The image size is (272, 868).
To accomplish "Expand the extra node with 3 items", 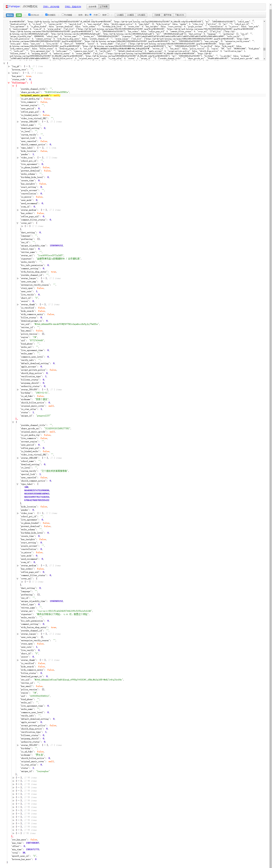I will (x=9, y=73).
